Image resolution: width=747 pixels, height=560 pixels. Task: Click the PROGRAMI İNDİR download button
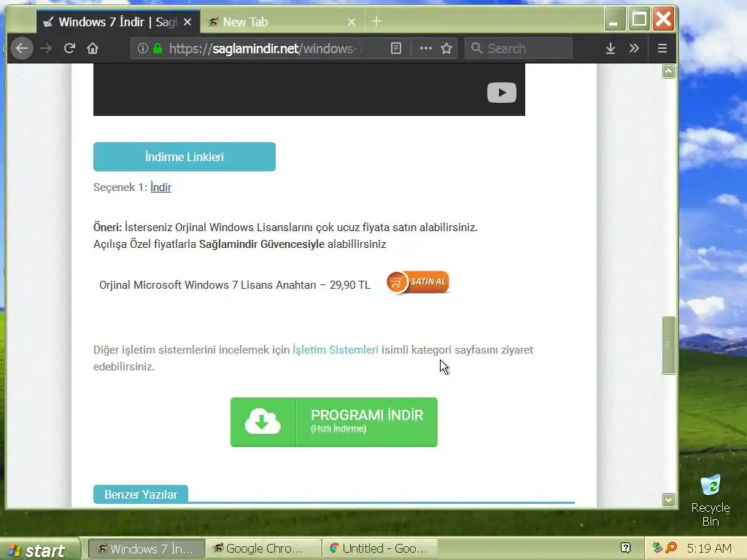(x=334, y=422)
